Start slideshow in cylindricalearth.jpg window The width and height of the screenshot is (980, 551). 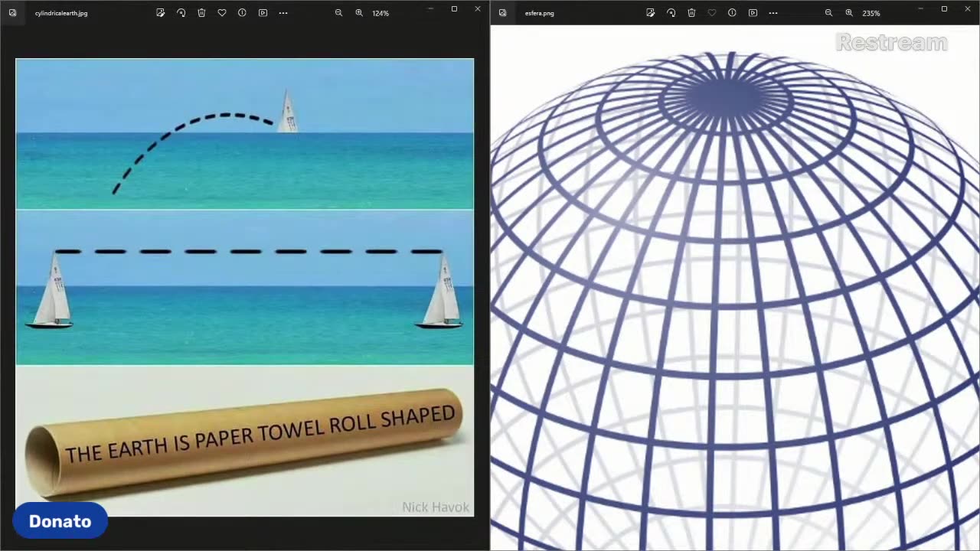point(263,13)
